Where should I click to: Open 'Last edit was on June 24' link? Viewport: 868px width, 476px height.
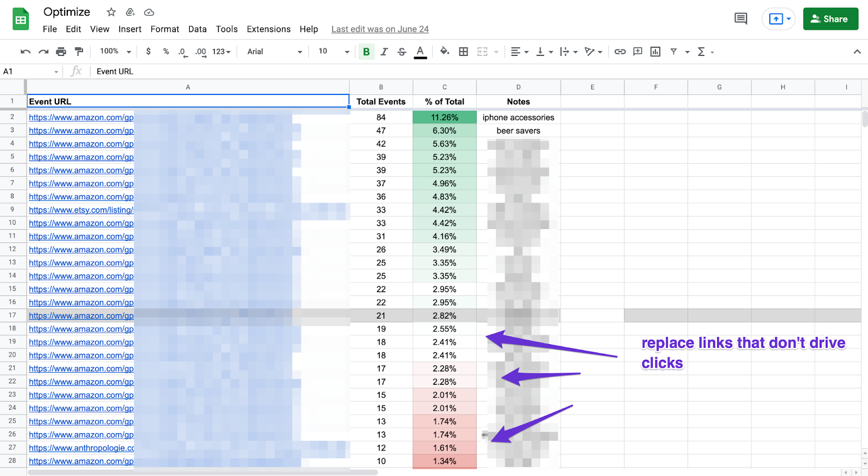[x=380, y=29]
